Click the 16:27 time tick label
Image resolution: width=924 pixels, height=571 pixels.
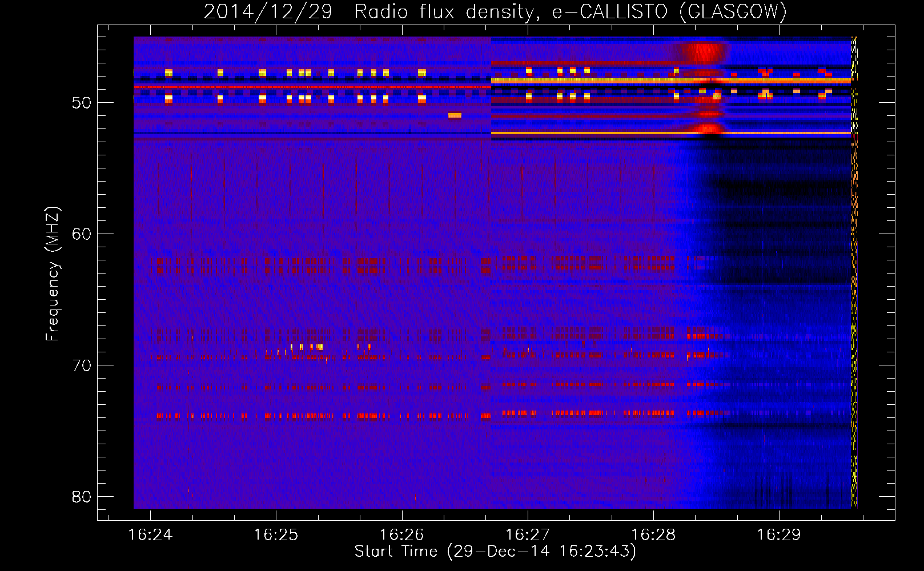click(528, 535)
